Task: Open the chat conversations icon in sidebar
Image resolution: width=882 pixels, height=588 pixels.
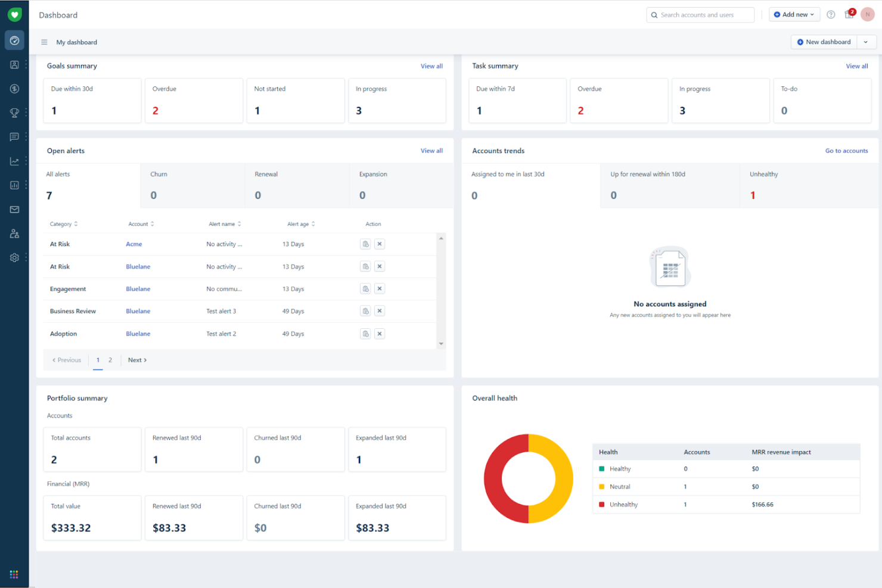Action: click(x=14, y=137)
